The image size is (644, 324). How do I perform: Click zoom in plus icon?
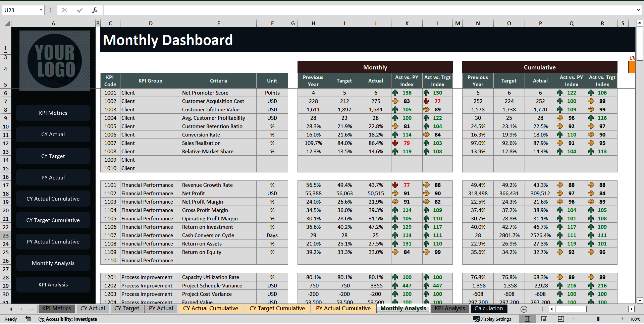point(623,319)
